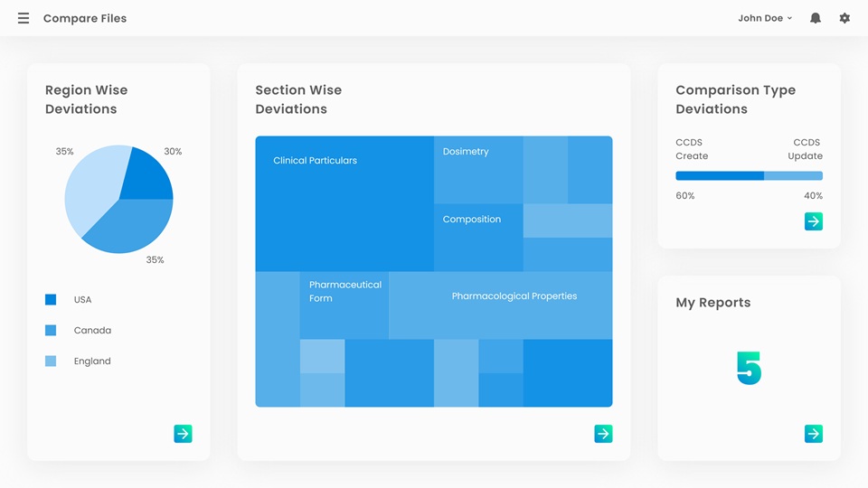Screen dimensions: 868x488
Task: Click arrow button in My Reports card
Action: pos(814,434)
